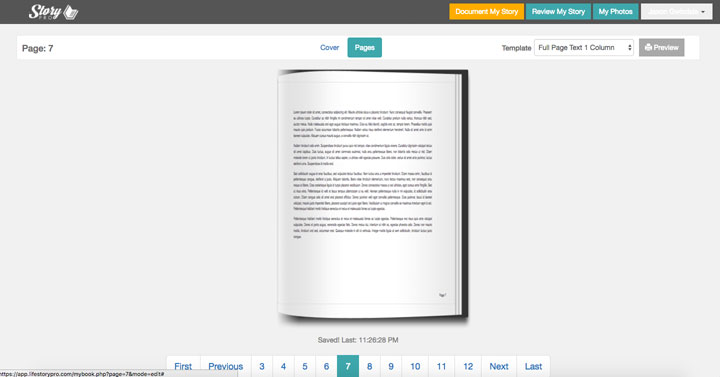Jump to page 6

[326, 366]
